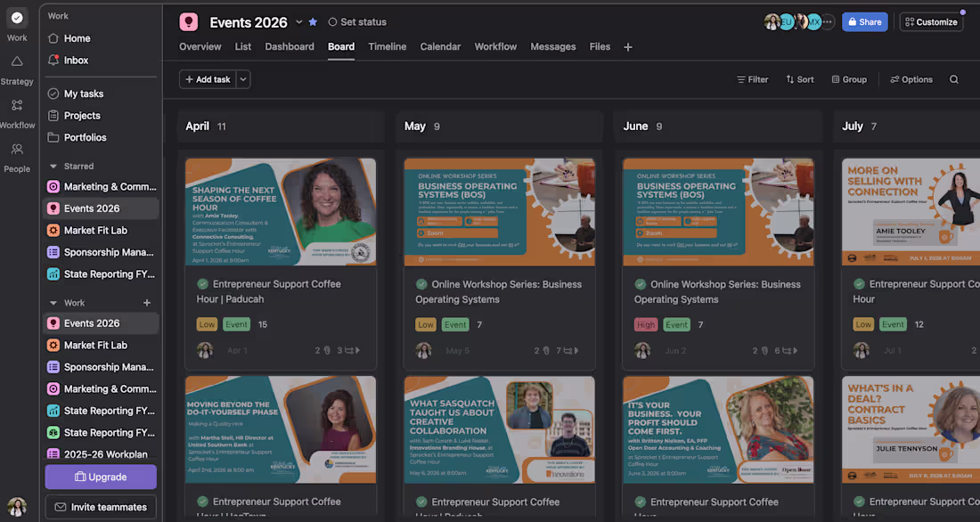Click the Event tag on May Business card
This screenshot has width=980, height=522.
(455, 324)
